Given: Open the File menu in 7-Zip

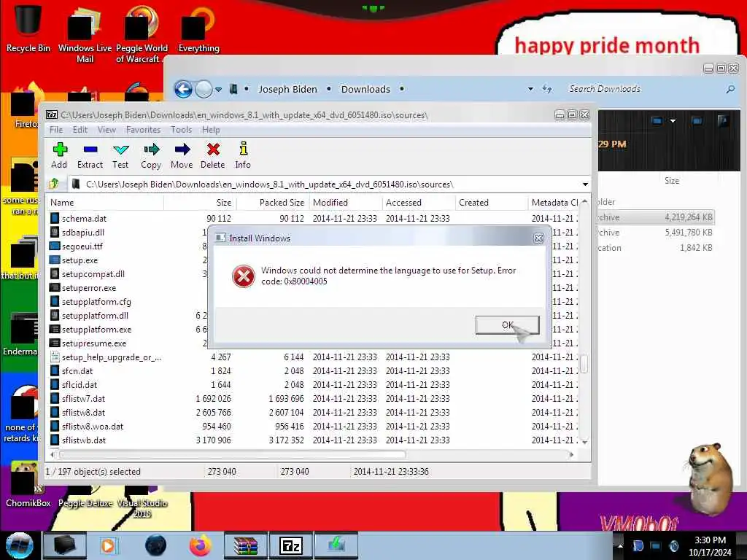Looking at the screenshot, I should (55, 130).
